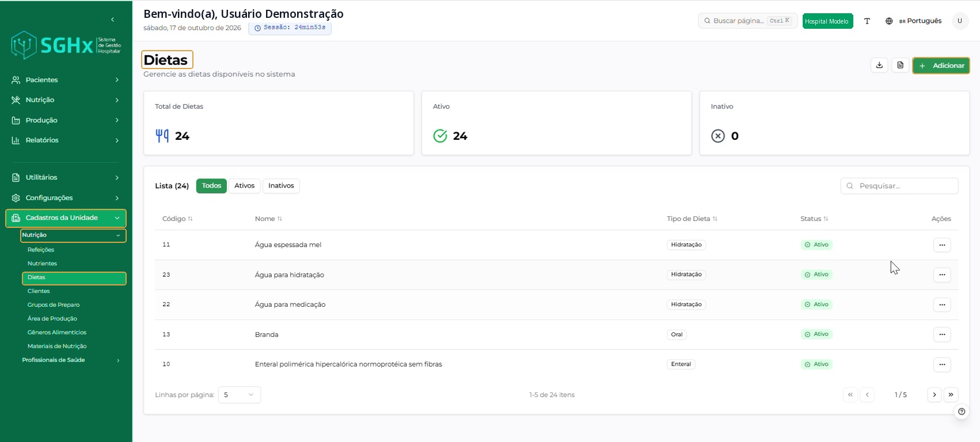980x442 pixels.
Task: Click the help question-mark icon
Action: (962, 411)
